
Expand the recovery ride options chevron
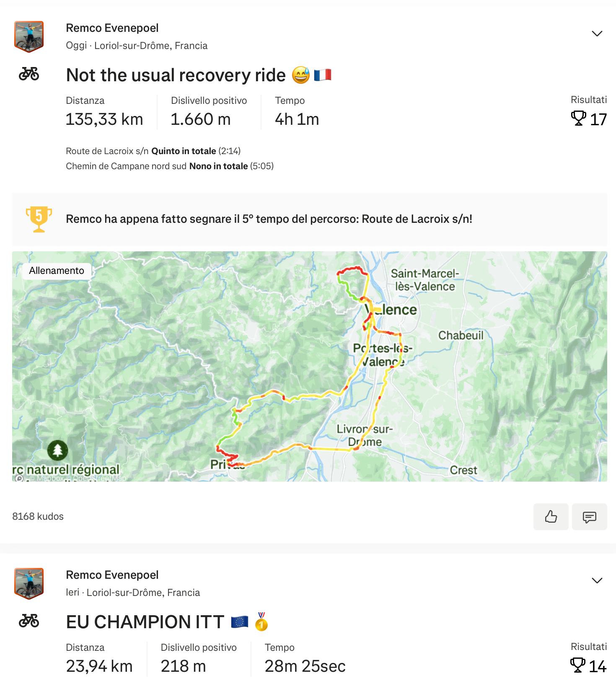tap(597, 34)
